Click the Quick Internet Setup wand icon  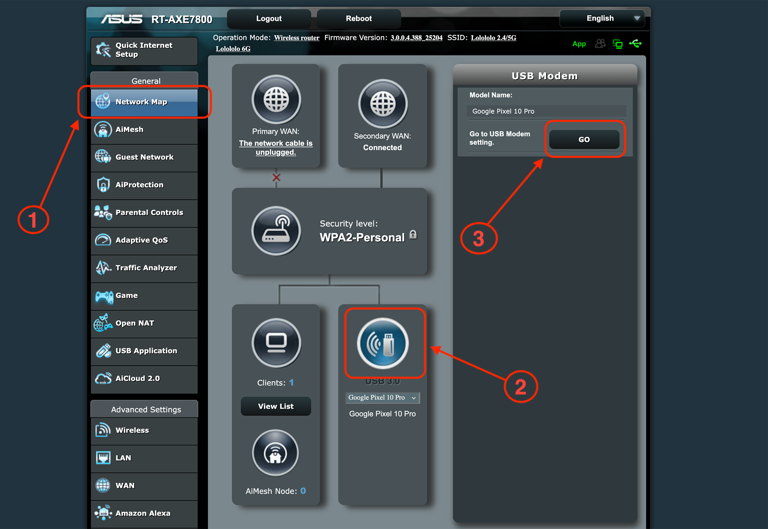coord(103,49)
